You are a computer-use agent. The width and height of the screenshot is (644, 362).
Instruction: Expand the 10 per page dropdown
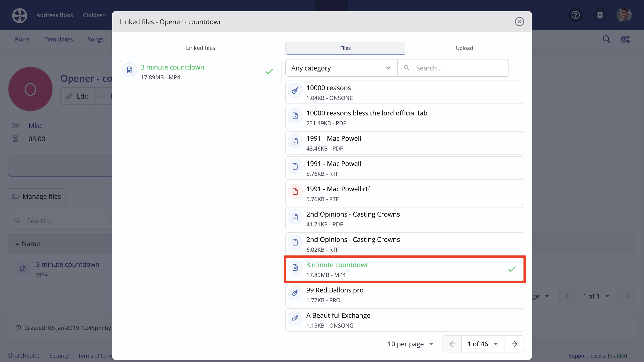click(x=410, y=344)
